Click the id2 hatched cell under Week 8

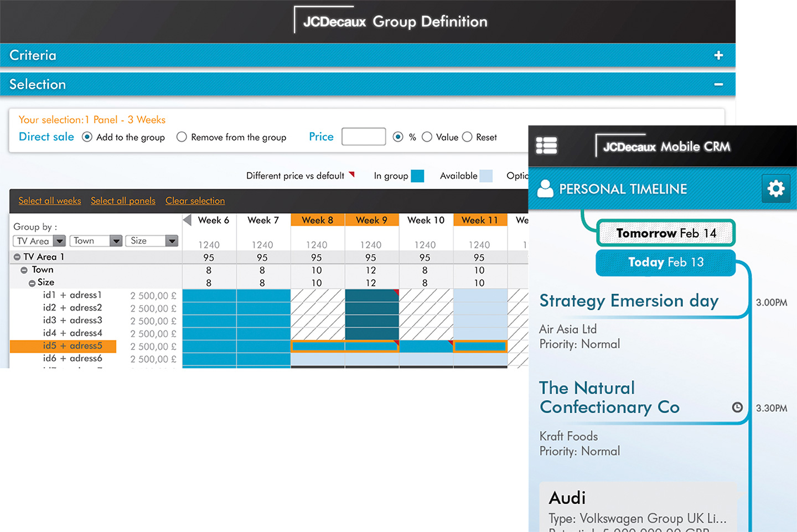[x=318, y=308]
